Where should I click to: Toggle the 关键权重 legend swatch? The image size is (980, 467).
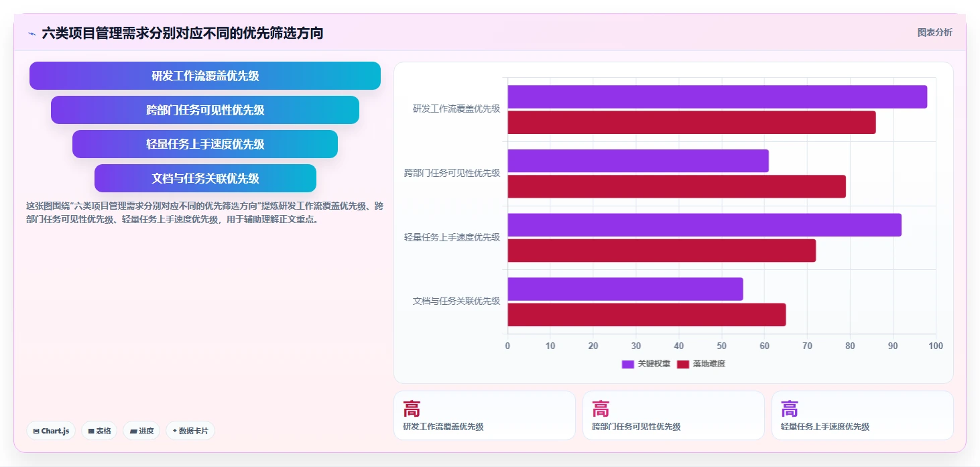pyautogui.click(x=628, y=364)
